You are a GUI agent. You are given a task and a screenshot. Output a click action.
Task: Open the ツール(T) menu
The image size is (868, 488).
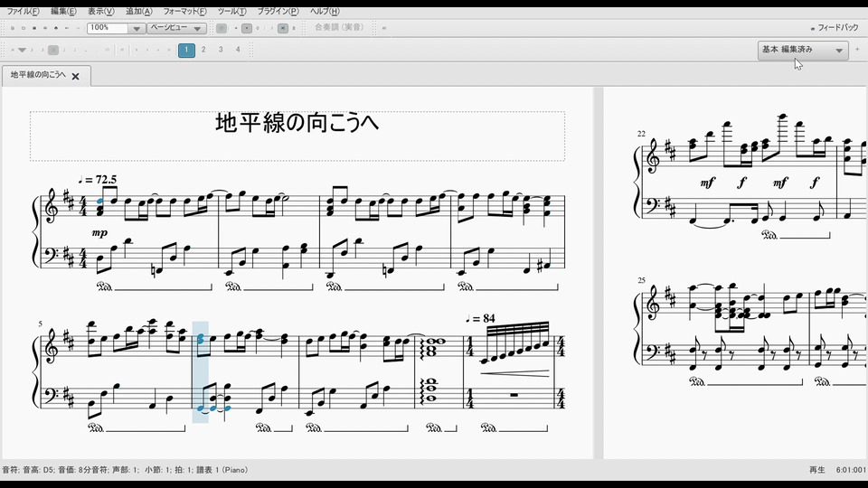232,11
